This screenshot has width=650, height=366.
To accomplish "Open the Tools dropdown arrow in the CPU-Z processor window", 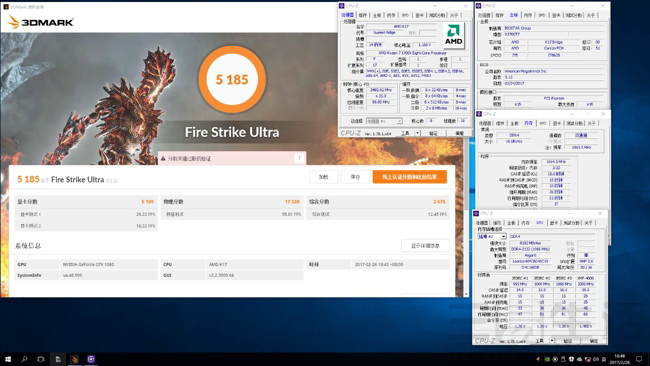I will click(417, 133).
